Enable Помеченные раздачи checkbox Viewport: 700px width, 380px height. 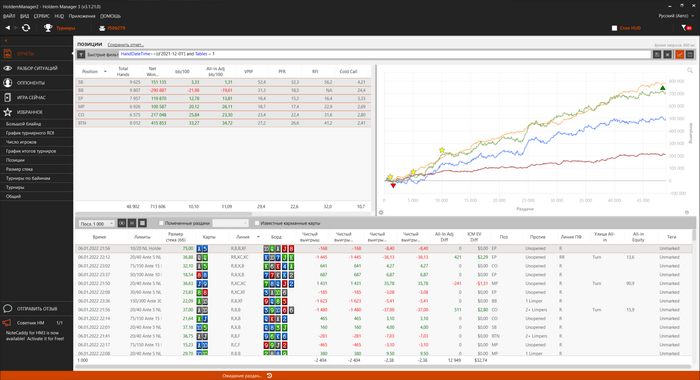click(161, 223)
